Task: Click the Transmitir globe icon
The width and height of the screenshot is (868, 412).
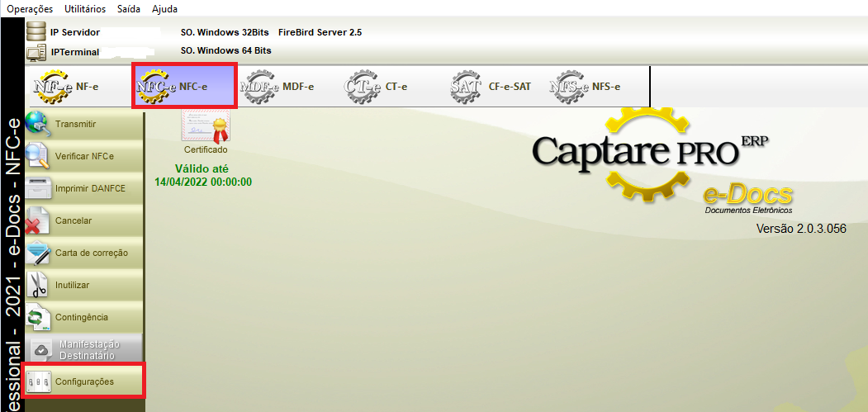Action: 38,125
